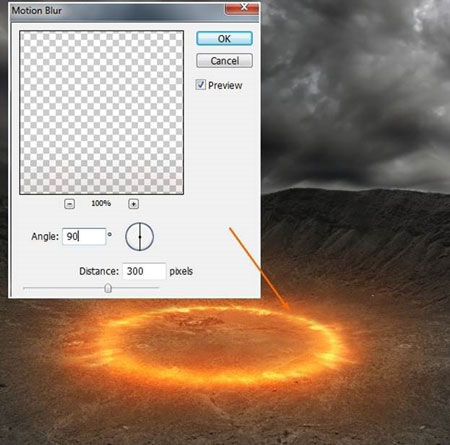
Task: Click the 100% zoom level text
Action: (x=101, y=203)
